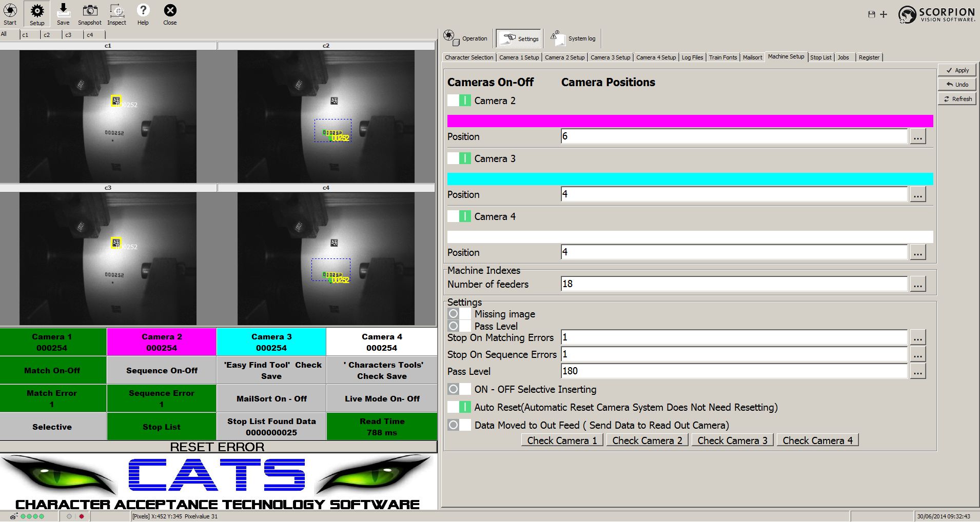Toggle Camera 4 on-off switch
The width and height of the screenshot is (980, 522).
459,216
